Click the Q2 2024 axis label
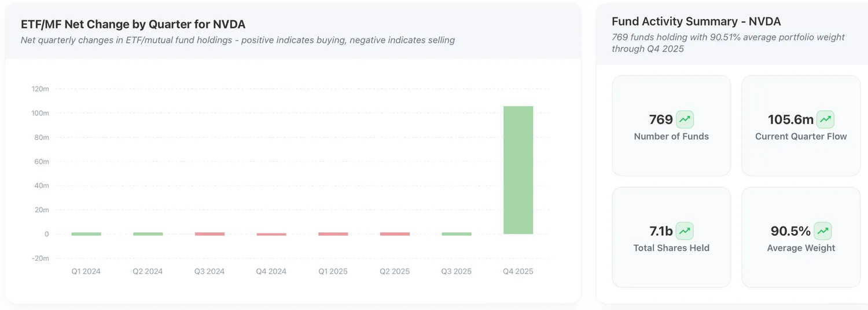868x310 pixels. coord(148,271)
